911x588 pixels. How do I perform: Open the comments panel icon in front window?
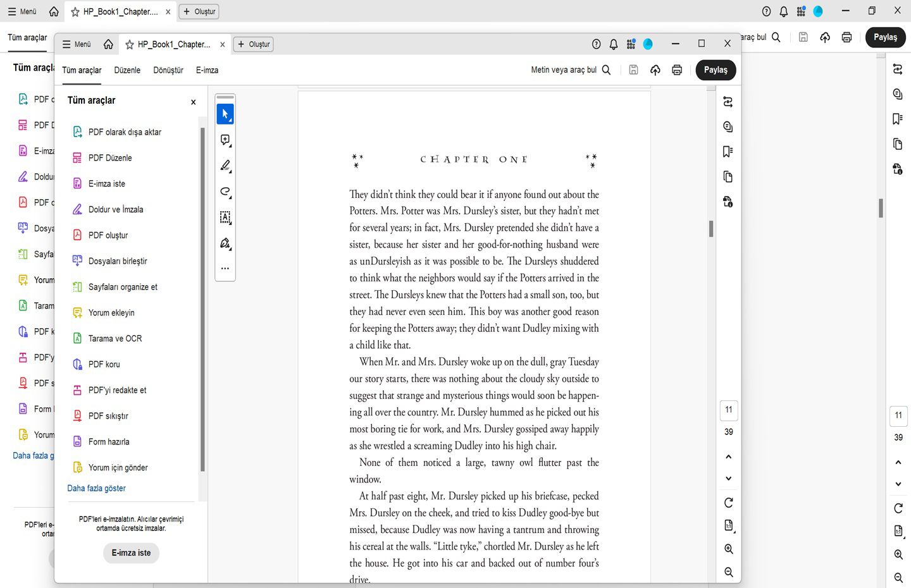728,127
